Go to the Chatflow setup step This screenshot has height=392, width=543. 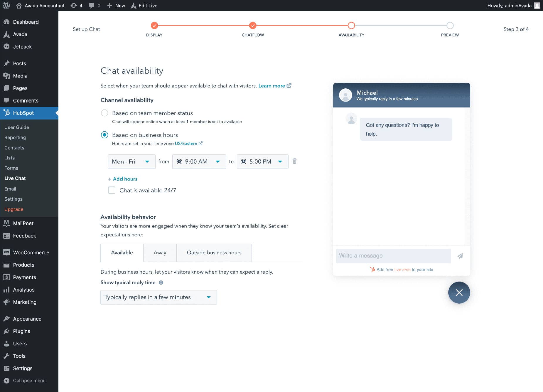pyautogui.click(x=253, y=26)
